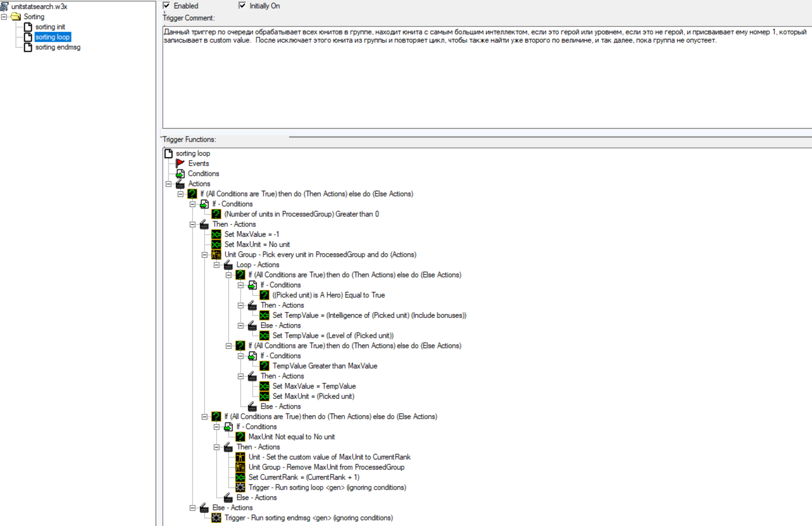
Task: Click the 'MaxUnit Not equal to No unit' condition icon
Action: pos(240,437)
